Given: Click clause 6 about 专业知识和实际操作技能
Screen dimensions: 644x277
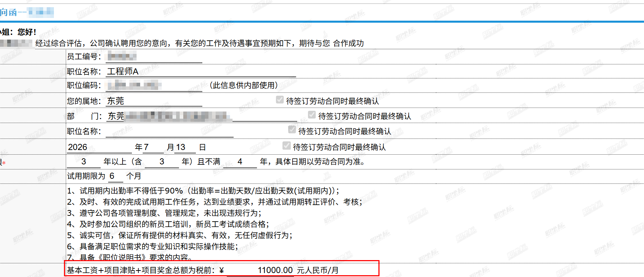Looking at the screenshot, I should (153, 246).
